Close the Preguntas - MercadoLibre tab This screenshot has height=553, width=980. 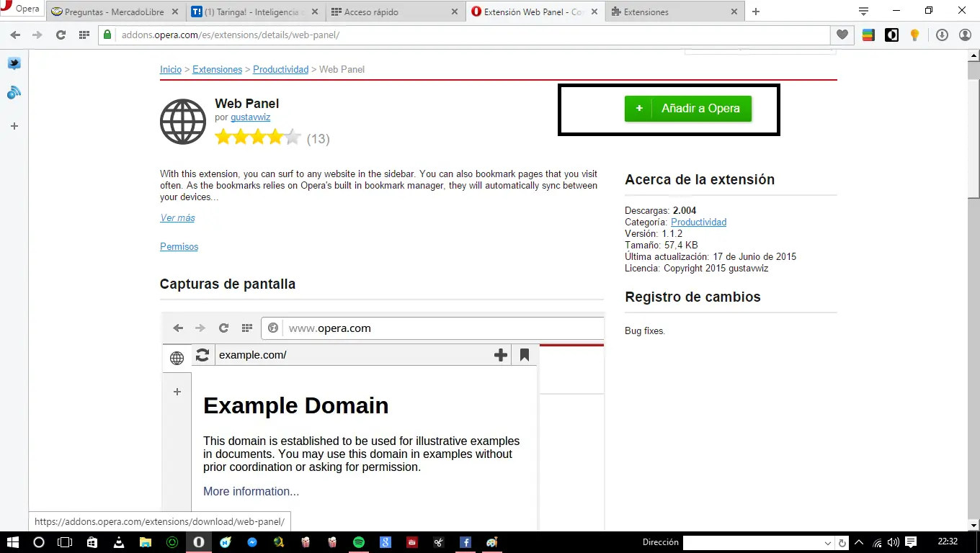pyautogui.click(x=174, y=12)
